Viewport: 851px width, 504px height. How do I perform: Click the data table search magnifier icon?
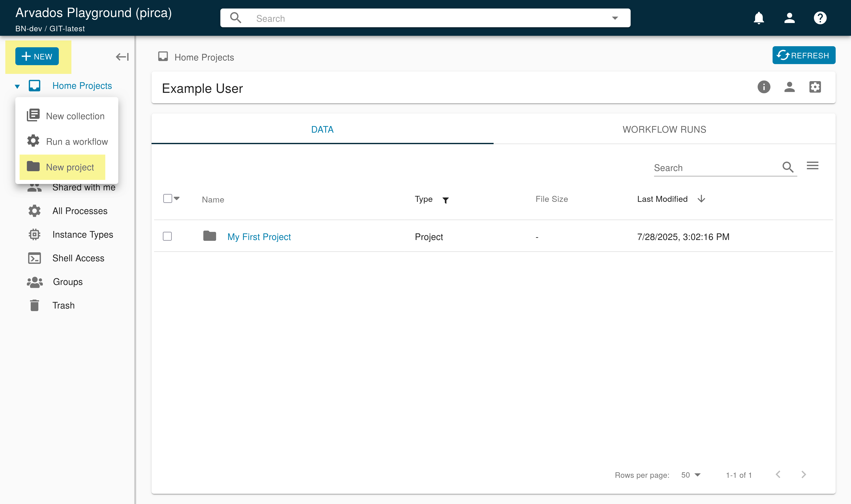[787, 167]
